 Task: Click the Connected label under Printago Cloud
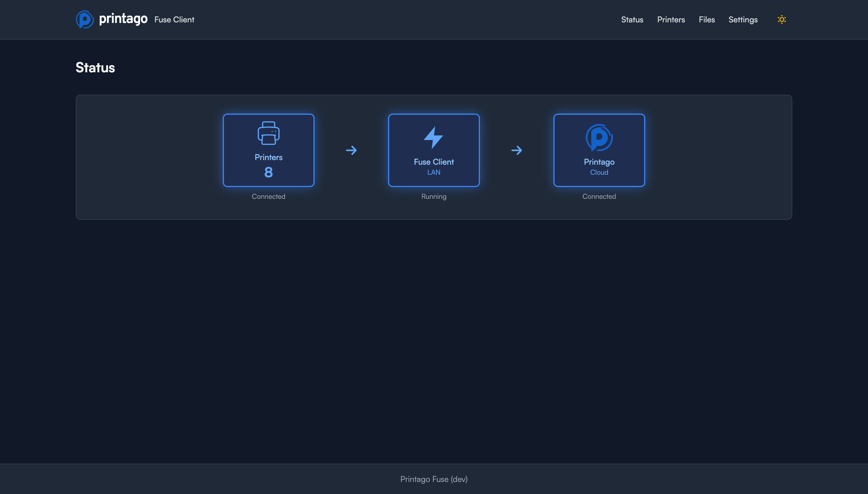pyautogui.click(x=598, y=196)
